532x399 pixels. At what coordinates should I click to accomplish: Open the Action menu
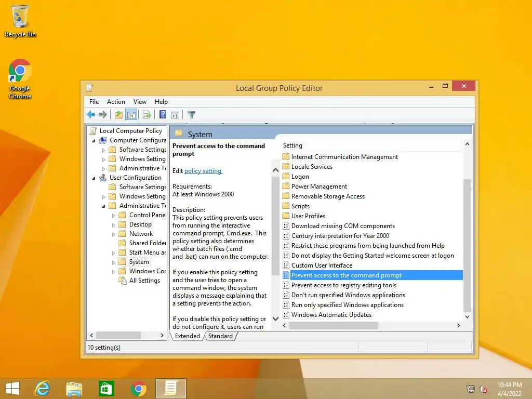click(116, 102)
